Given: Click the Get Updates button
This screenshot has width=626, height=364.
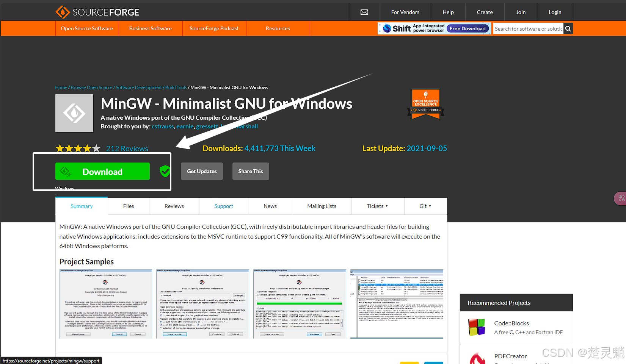Looking at the screenshot, I should (x=202, y=171).
